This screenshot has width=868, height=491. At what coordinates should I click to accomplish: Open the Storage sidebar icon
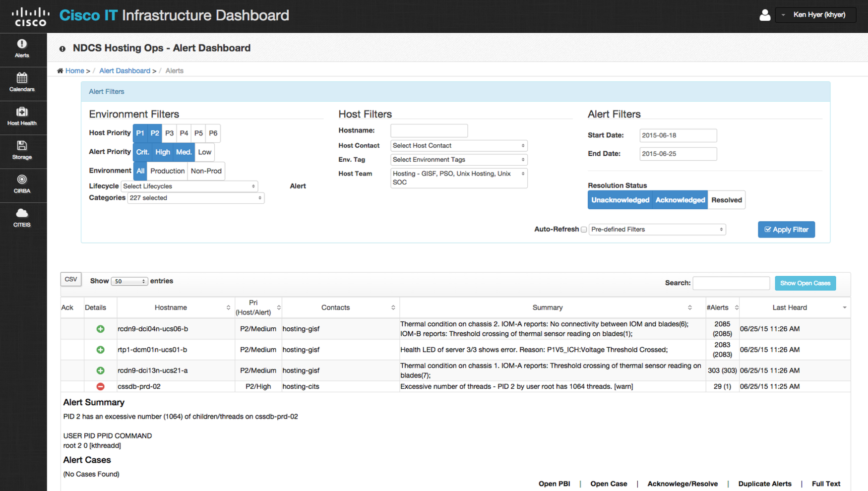pos(22,150)
